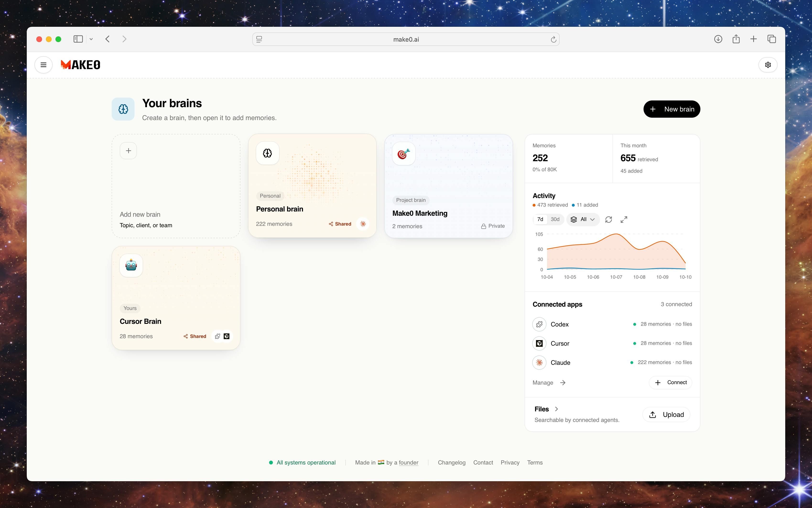812x508 pixels.
Task: Click the brain icon beside Your brains
Action: pyautogui.click(x=123, y=109)
